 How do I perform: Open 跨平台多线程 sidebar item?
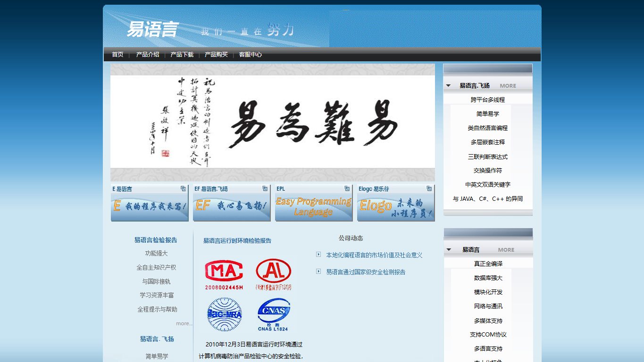[x=488, y=99]
